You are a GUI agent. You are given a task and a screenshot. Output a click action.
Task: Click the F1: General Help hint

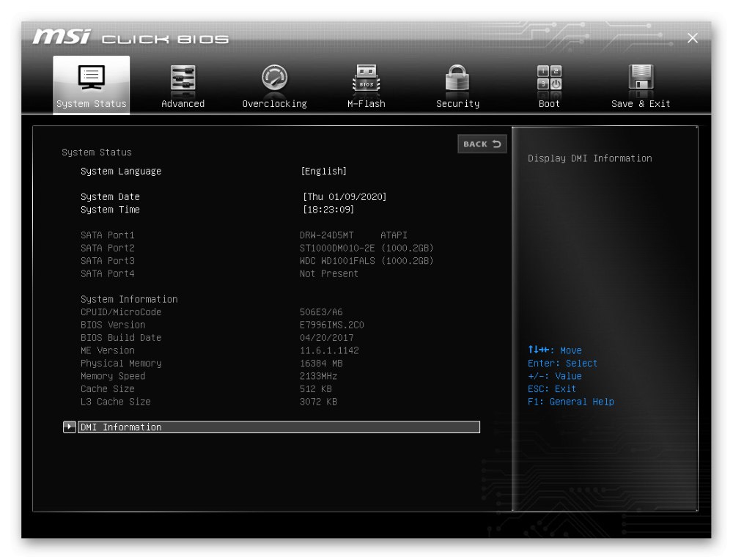tap(570, 402)
